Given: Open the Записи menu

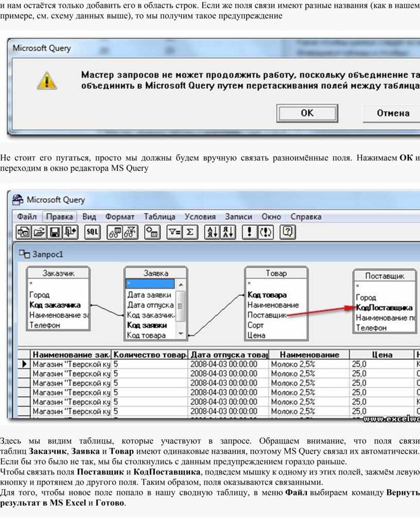Looking at the screenshot, I should 238,217.
